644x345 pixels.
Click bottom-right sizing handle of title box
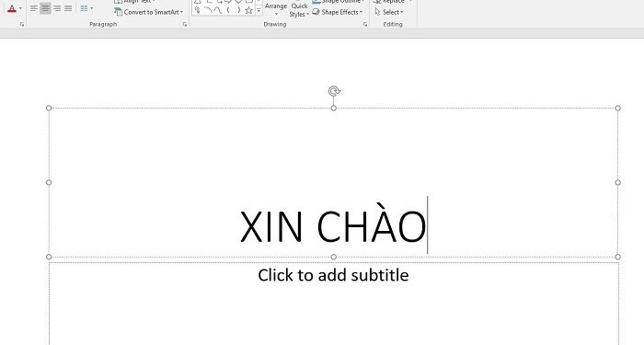(x=617, y=257)
